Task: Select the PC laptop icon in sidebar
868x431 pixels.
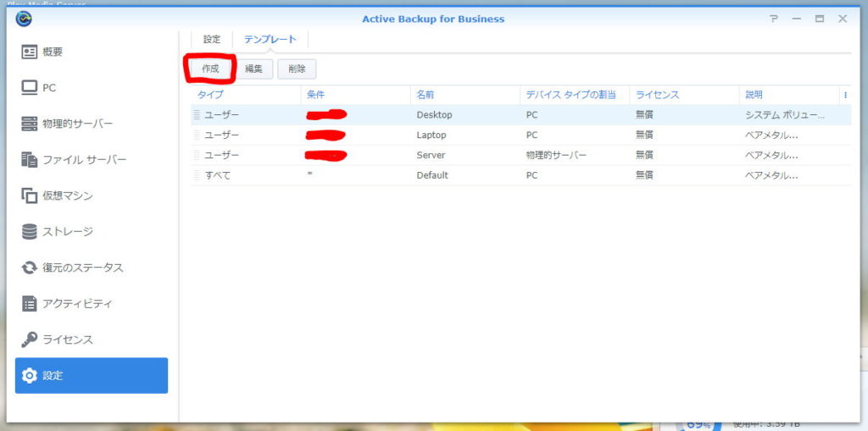Action: 29,87
